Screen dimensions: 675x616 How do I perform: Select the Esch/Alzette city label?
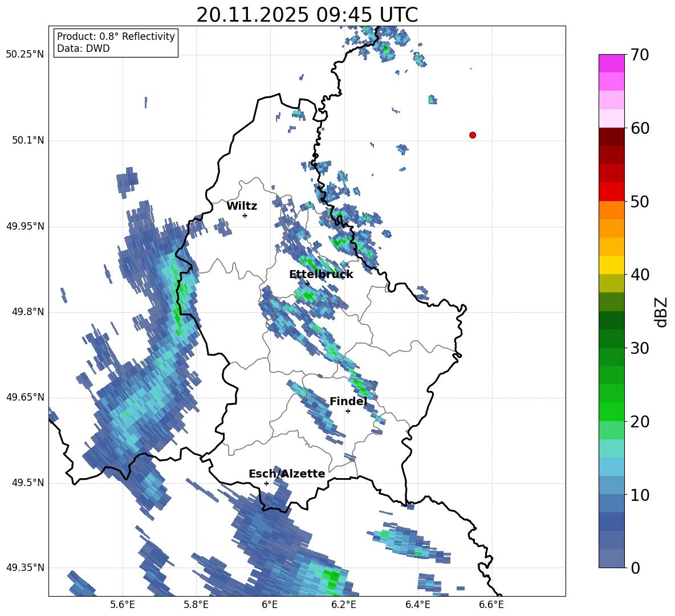[x=287, y=474]
